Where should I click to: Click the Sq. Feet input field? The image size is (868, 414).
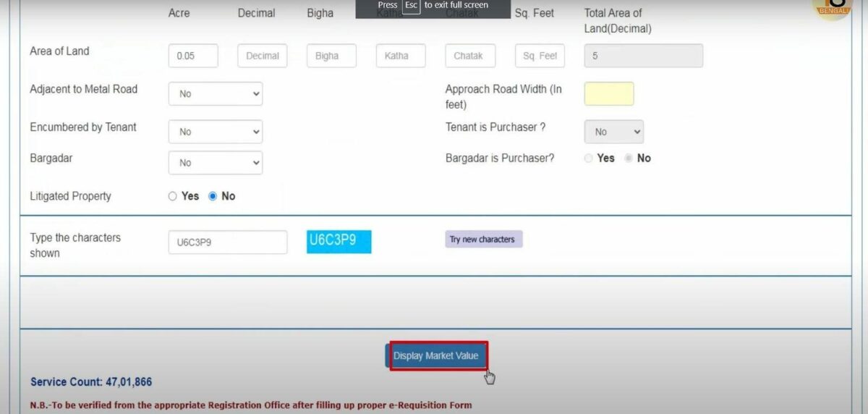540,56
